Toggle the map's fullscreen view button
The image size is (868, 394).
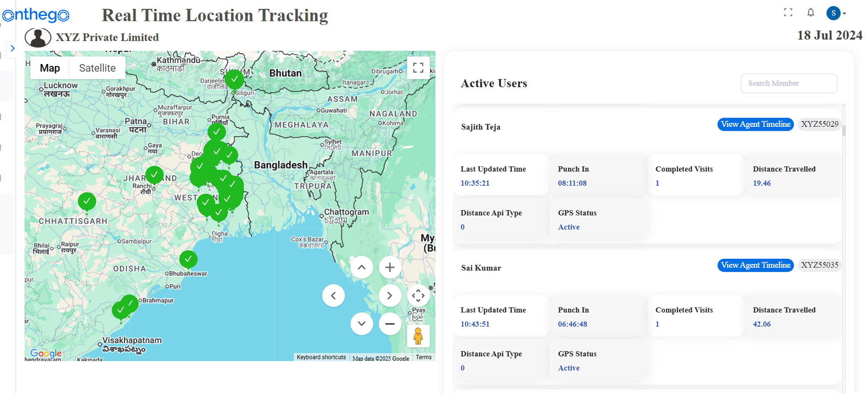[x=418, y=68]
